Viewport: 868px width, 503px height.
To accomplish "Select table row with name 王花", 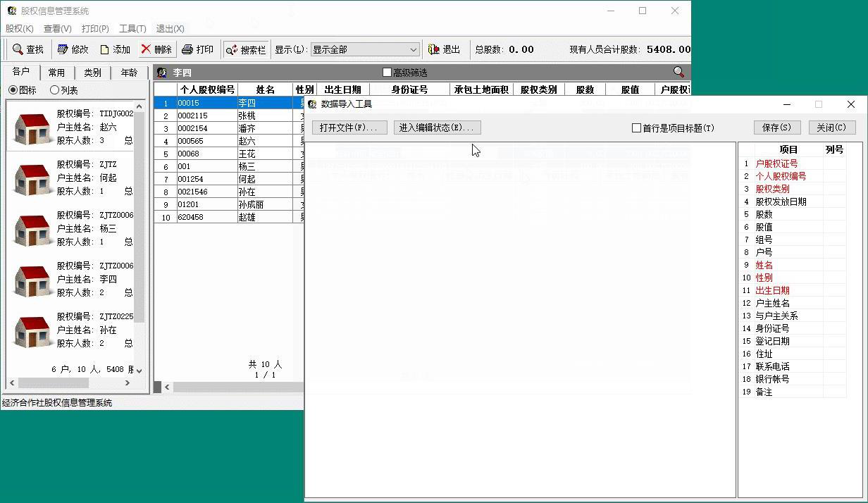I will coord(230,154).
